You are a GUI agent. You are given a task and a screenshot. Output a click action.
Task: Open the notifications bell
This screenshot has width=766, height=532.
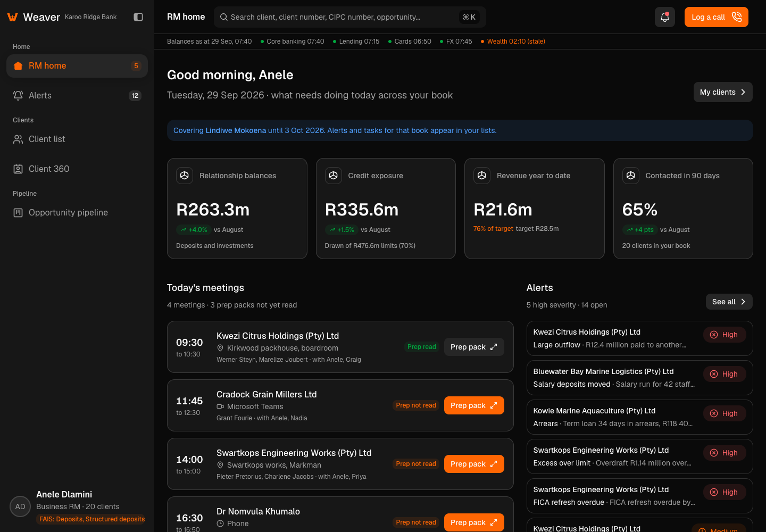click(665, 17)
